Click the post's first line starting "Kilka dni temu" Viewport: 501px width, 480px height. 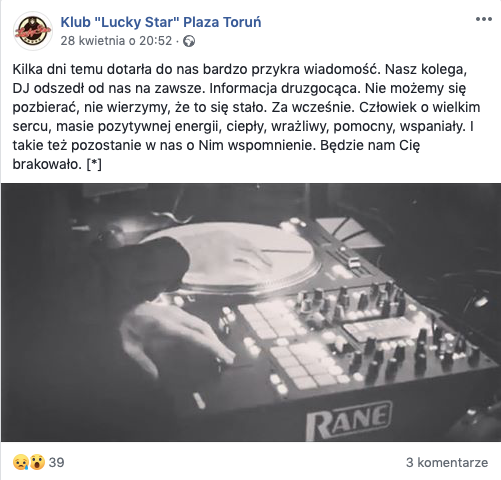240,69
